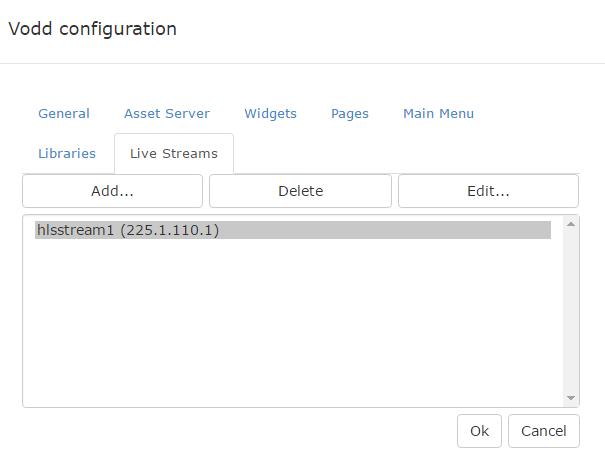Confirm configuration with Ok
This screenshot has height=473, width=605.
(479, 431)
